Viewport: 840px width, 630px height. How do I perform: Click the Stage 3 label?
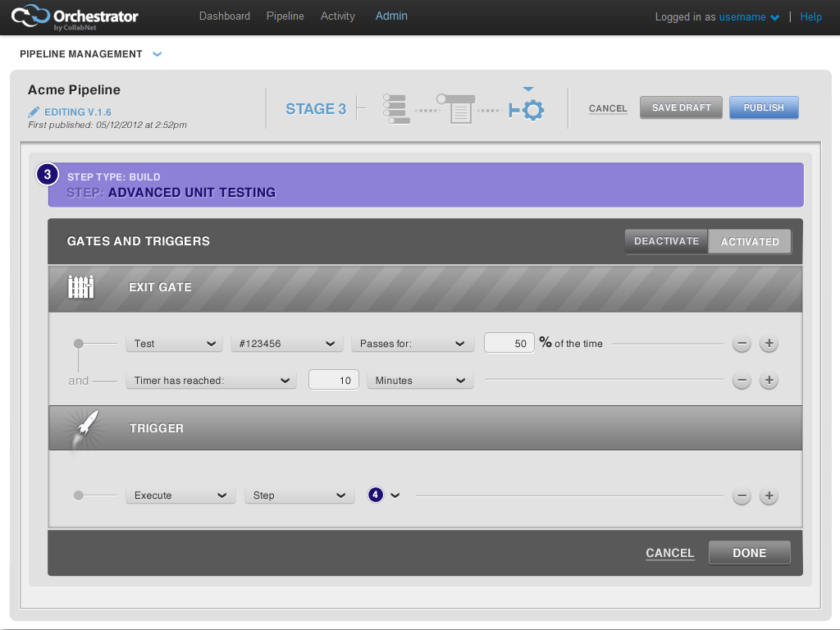click(316, 109)
